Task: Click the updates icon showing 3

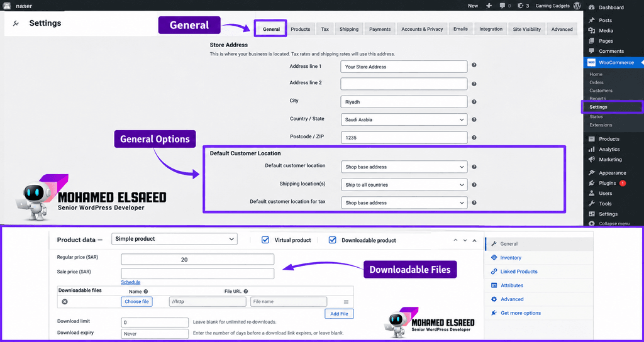Action: [x=520, y=6]
